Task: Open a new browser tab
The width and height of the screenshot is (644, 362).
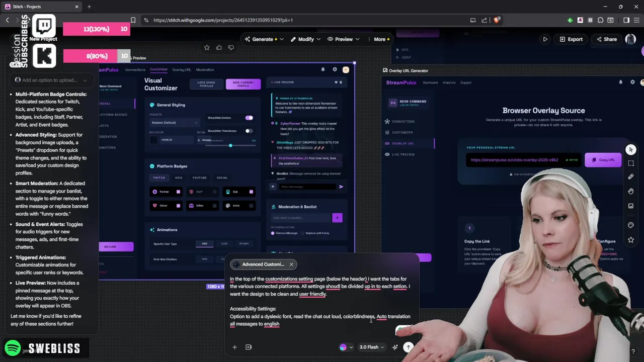Action: [89, 7]
